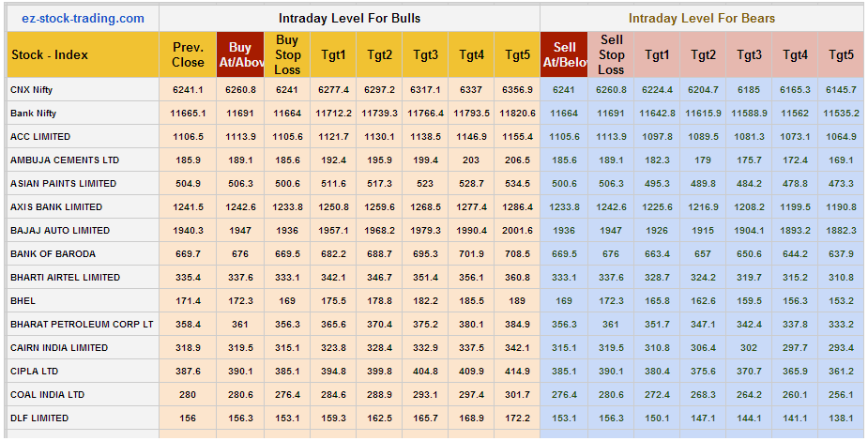Click AMBUJA CEMENTS LTD stock name
The height and width of the screenshot is (441, 868).
point(65,160)
